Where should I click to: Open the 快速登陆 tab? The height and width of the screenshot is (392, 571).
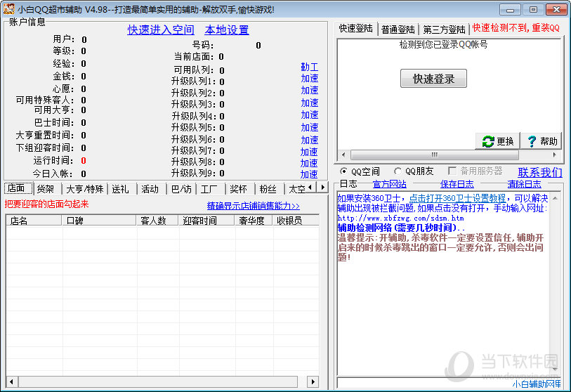coord(356,28)
